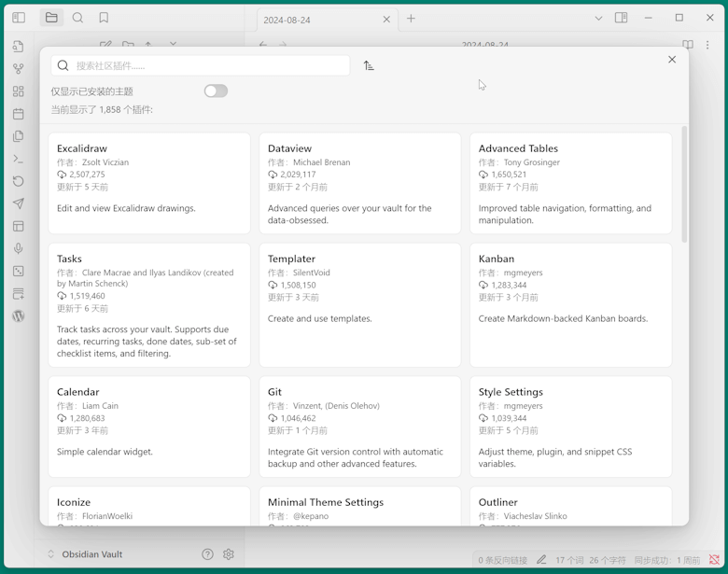Screen dimensions: 728x574
Task: Toggle the left sidebar collapse icon
Action: (19, 18)
